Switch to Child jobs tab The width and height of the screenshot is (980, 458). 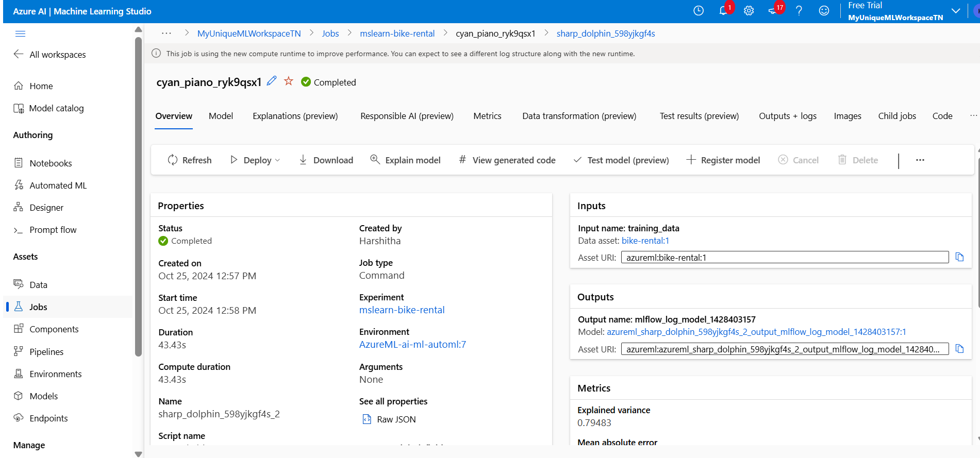coord(897,116)
